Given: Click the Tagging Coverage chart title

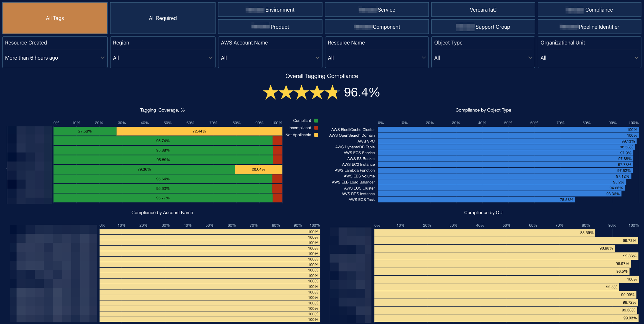Looking at the screenshot, I should coord(162,110).
